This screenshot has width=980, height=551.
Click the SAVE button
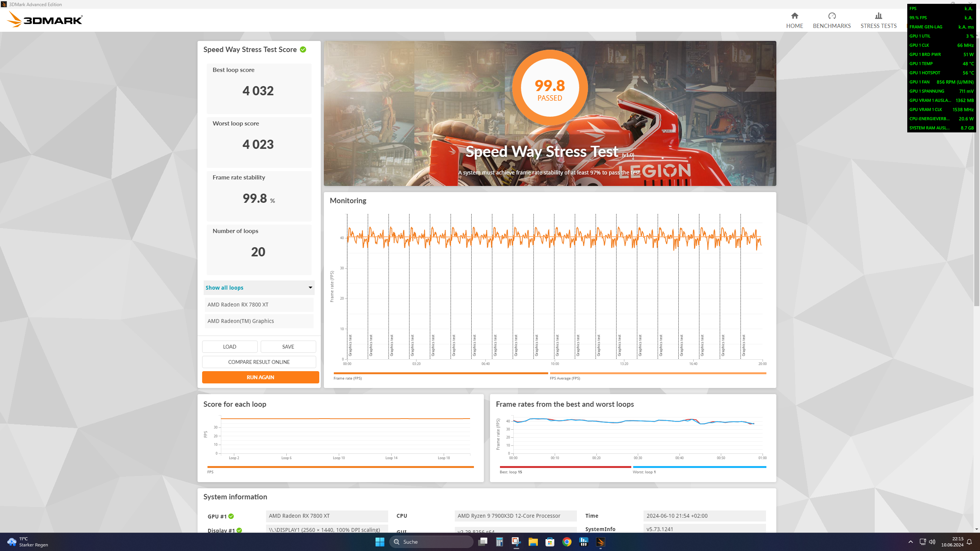point(288,347)
